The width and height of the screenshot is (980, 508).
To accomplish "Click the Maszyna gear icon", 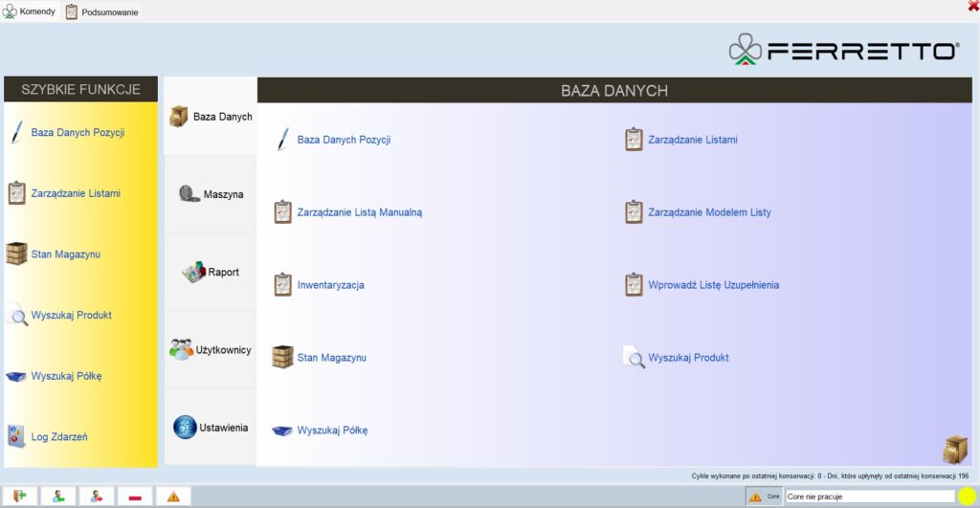I will tap(189, 193).
